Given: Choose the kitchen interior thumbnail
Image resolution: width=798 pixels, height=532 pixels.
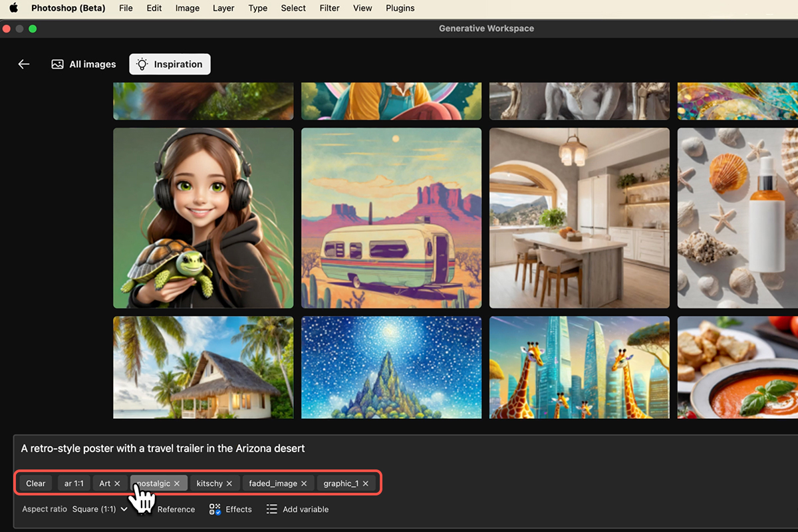Looking at the screenshot, I should [x=579, y=218].
